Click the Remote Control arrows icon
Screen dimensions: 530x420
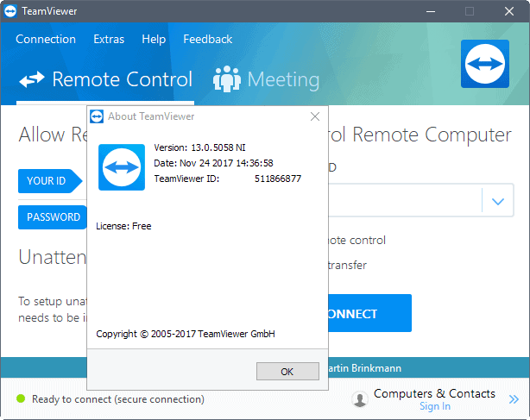(x=32, y=79)
